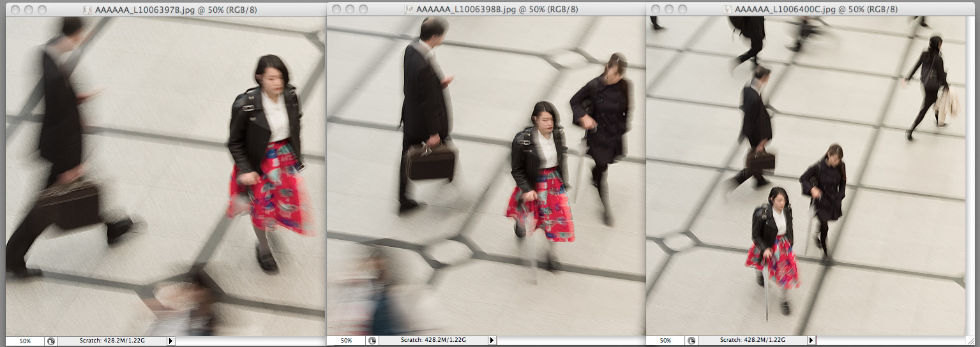The image size is (980, 347).
Task: Click the document proxy icon of AAAAAA_L1006400C.jpg
Action: 728,10
